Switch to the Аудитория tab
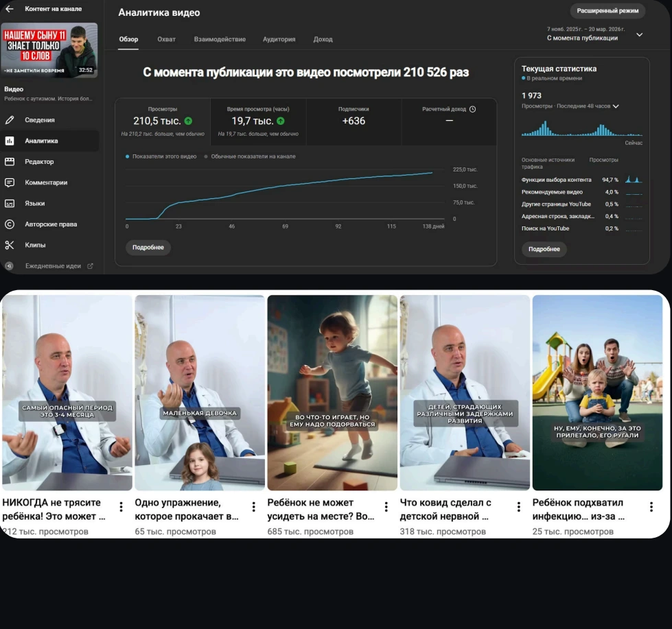 [x=279, y=39]
